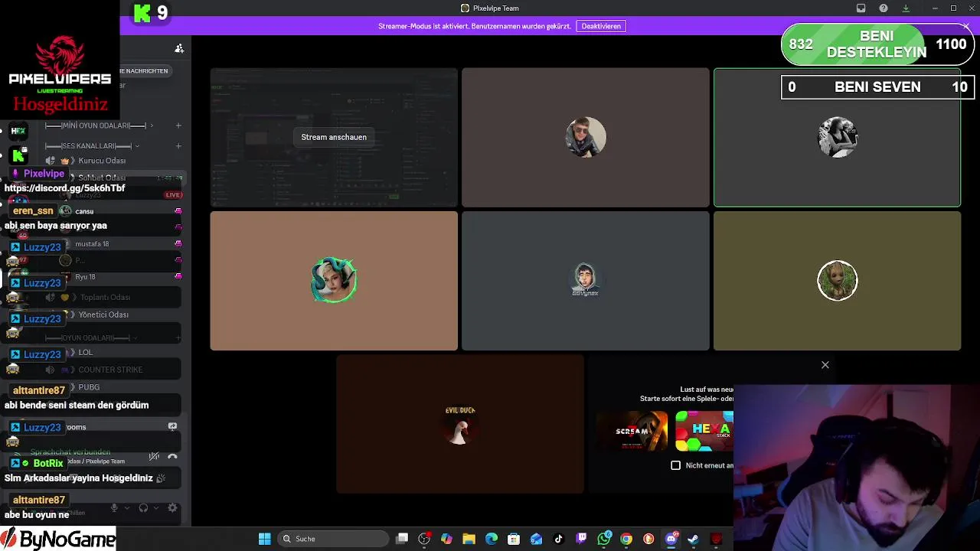Add channel to MİNİ OYUN ODALARI category
Image resolution: width=980 pixels, height=551 pixels.
pyautogui.click(x=178, y=126)
